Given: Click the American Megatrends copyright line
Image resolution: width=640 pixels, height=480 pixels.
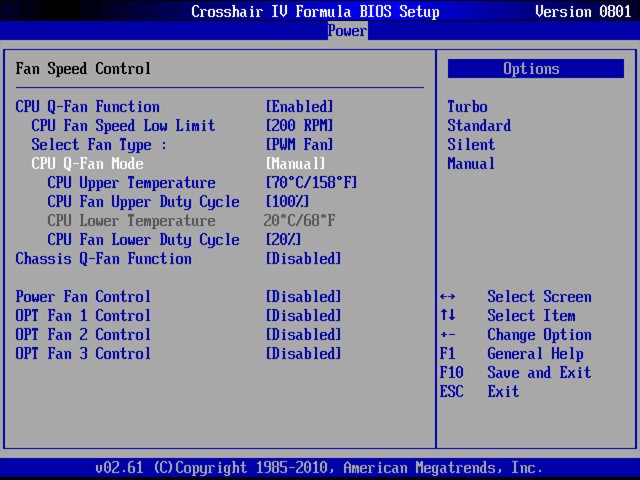Looking at the screenshot, I should point(319,468).
